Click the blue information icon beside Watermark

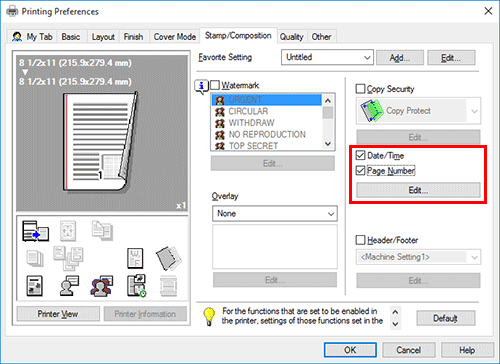201,87
